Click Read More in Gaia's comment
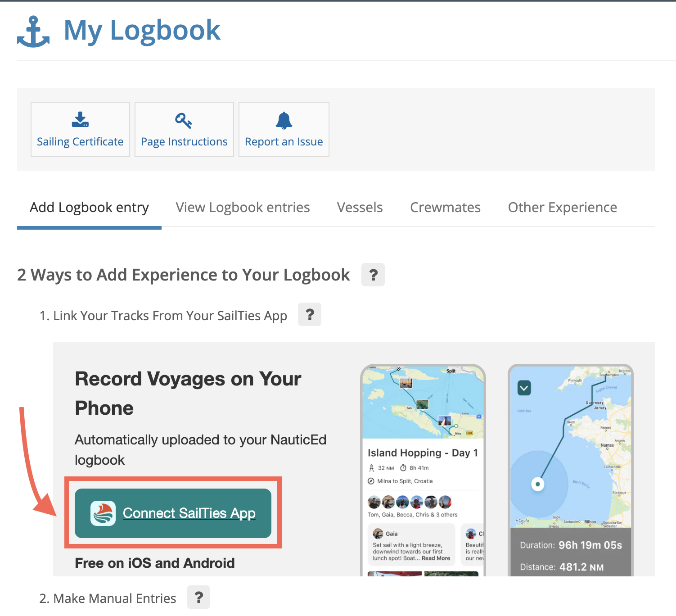Viewport: 676px width, 616px height. (x=436, y=558)
